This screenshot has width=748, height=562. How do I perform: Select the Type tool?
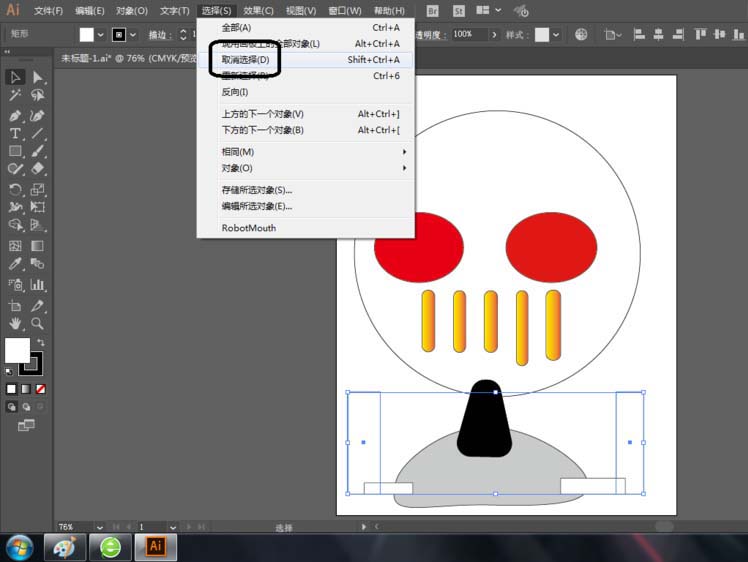click(x=15, y=133)
